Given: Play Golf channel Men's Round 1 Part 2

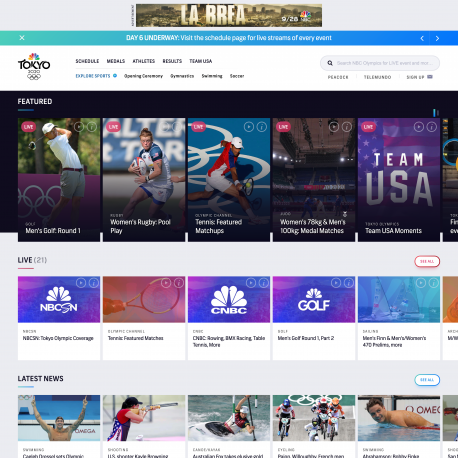Looking at the screenshot, I should (x=336, y=283).
